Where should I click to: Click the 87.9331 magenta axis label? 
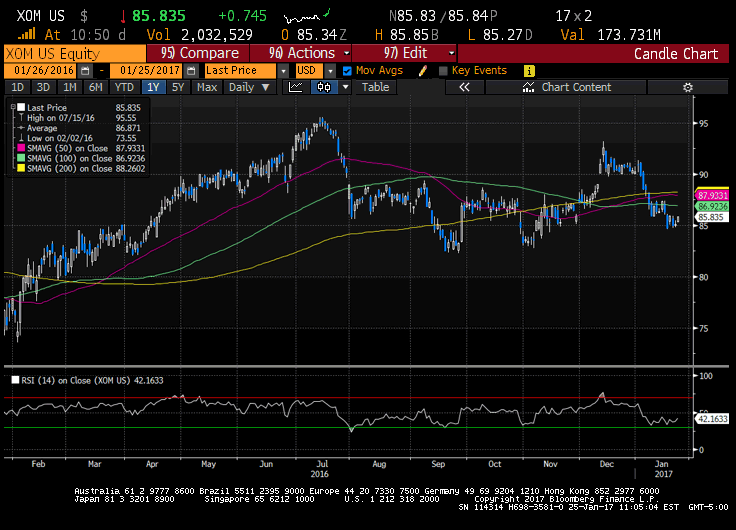point(712,195)
